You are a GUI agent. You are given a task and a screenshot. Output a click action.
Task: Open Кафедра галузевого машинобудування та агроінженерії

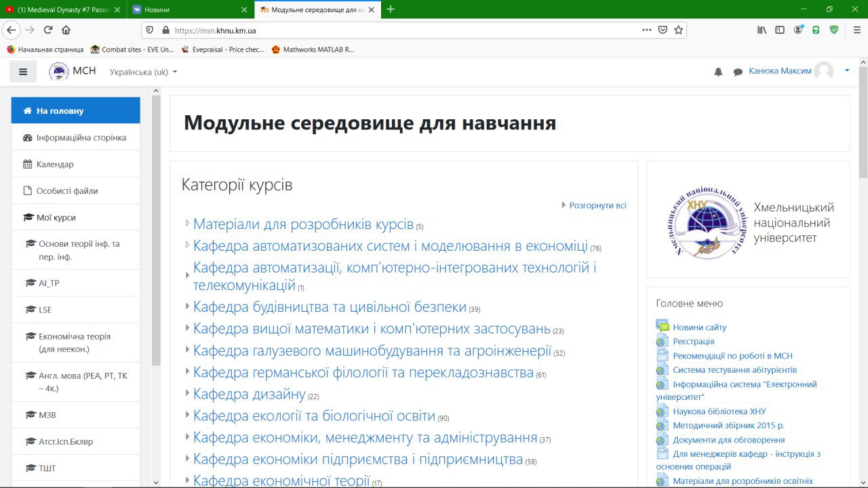coord(372,350)
